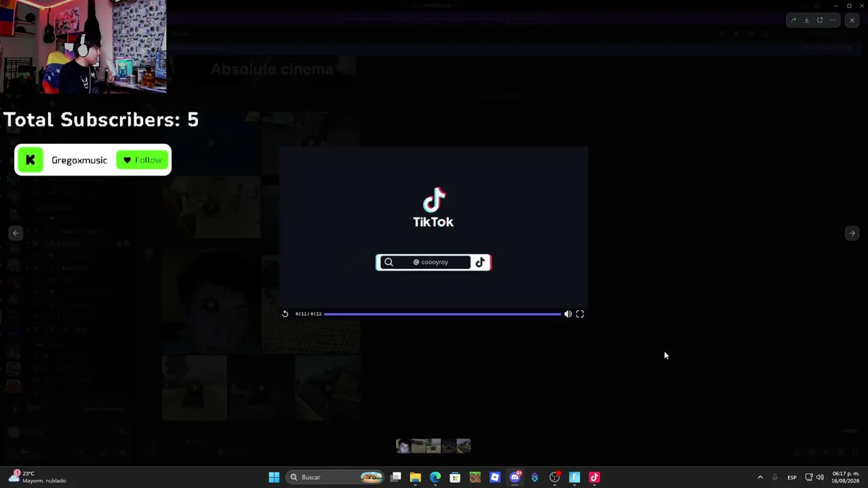Forward the media with the arrow icon

coord(793,20)
